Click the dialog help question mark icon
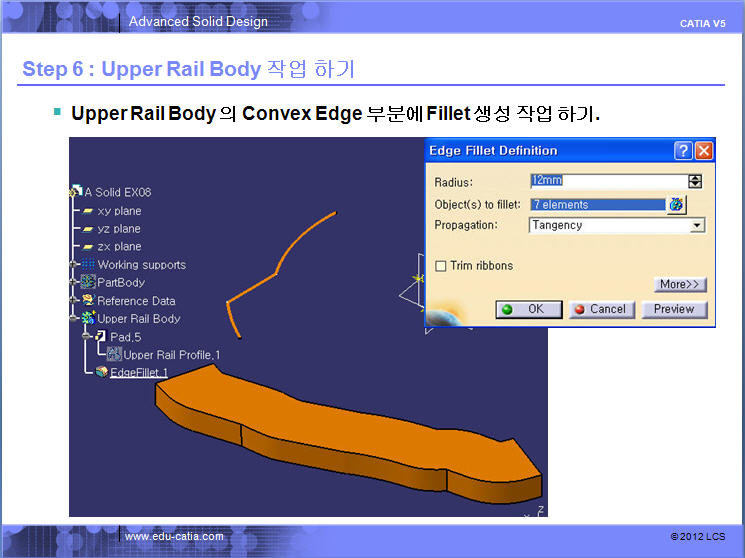The image size is (745, 558). [684, 151]
